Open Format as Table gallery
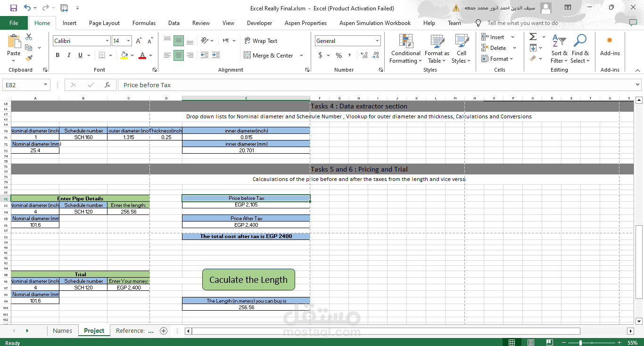 tap(437, 49)
